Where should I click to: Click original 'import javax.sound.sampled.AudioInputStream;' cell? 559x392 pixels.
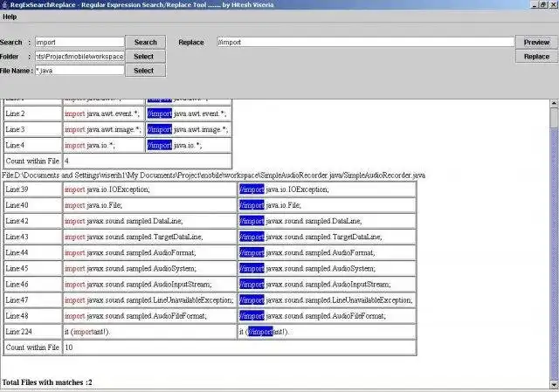click(149, 284)
